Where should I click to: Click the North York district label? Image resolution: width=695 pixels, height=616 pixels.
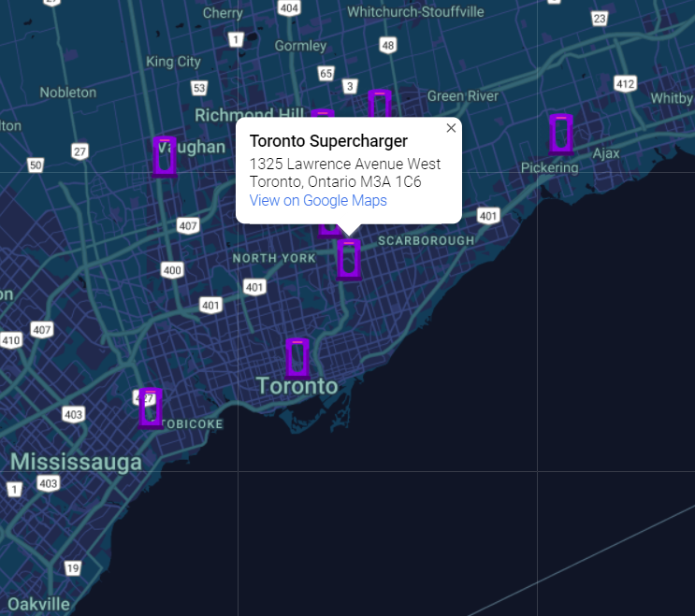click(274, 258)
